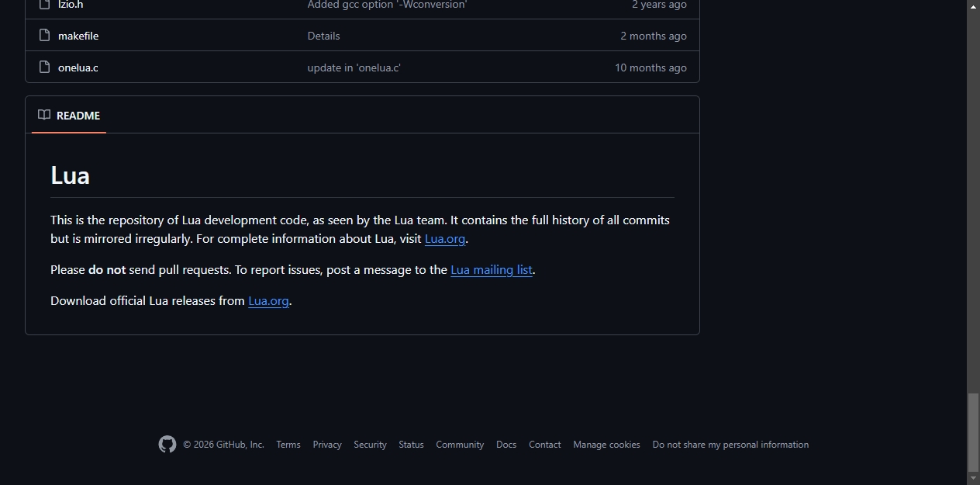Open commit "update in 'onelua.c'"
980x485 pixels.
point(354,68)
